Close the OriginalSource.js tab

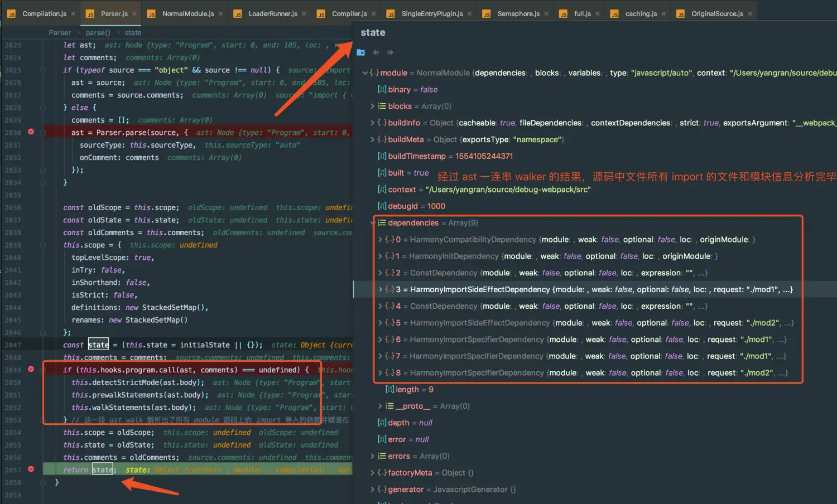click(x=749, y=14)
